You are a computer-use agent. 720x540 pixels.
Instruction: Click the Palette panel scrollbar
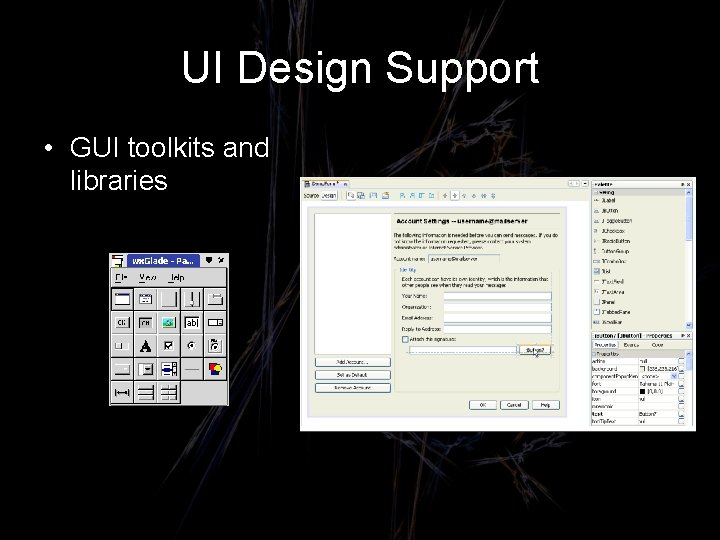point(688,259)
